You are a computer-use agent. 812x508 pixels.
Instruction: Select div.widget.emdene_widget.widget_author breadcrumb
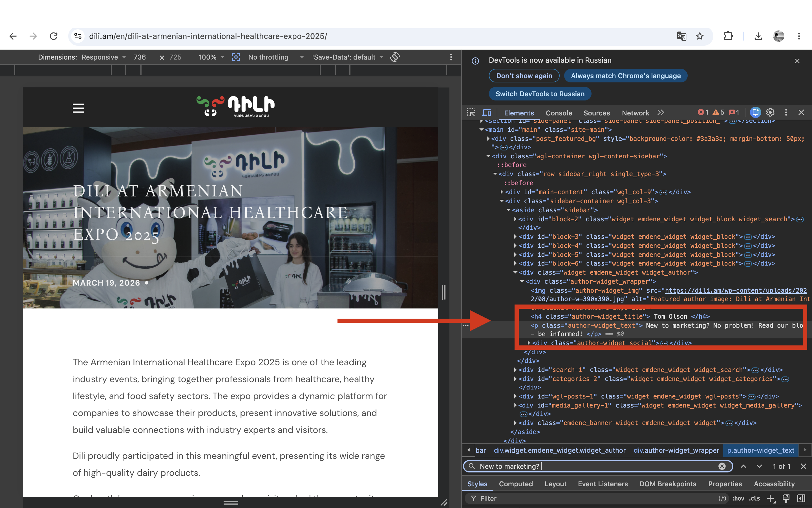tap(560, 450)
